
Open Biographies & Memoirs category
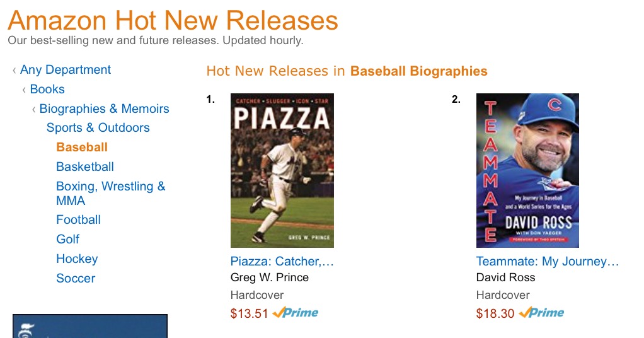(x=104, y=109)
